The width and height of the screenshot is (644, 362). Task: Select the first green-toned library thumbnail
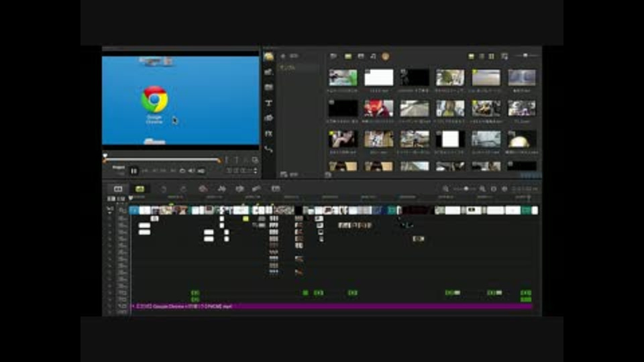[343, 78]
